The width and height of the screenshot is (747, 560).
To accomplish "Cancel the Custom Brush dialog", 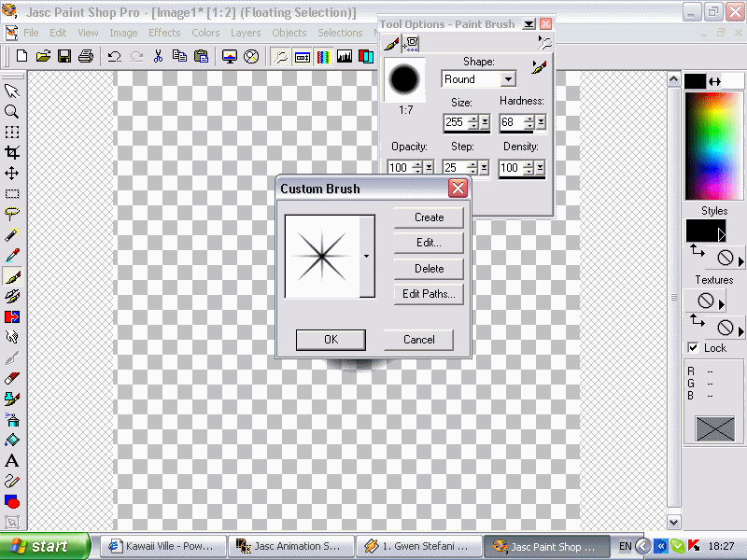I will (x=418, y=340).
